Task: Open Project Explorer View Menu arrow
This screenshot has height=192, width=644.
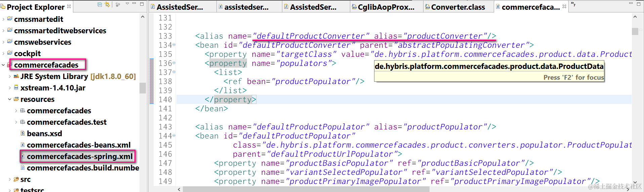Action: coord(127,4)
